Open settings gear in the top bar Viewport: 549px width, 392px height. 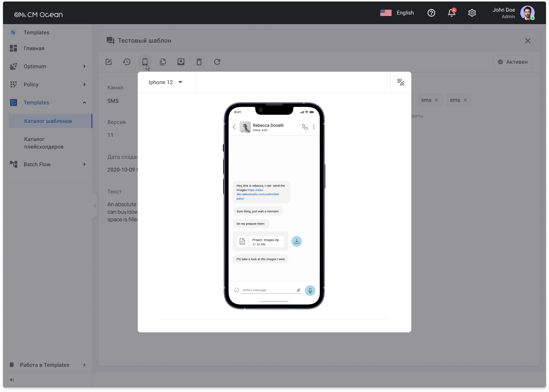pos(472,13)
